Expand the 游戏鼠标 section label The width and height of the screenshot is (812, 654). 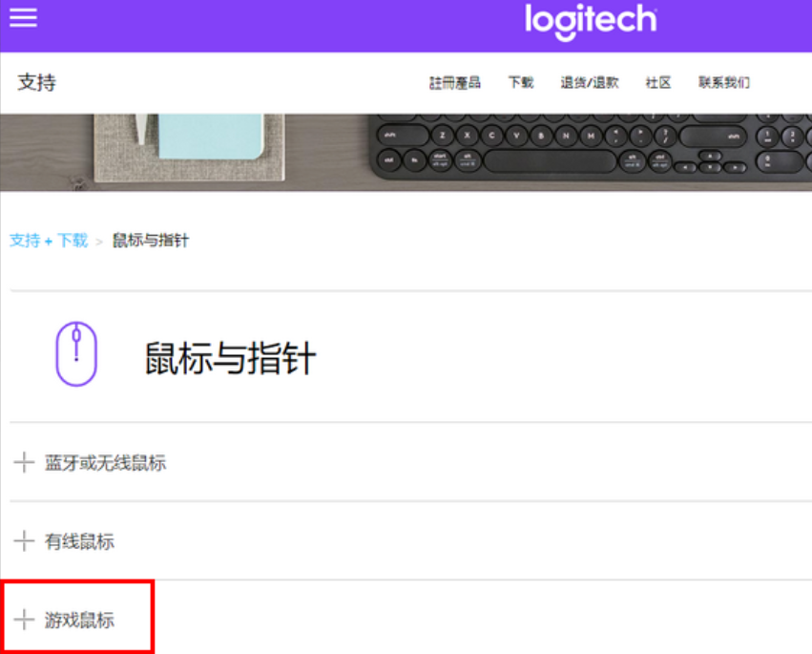79,621
